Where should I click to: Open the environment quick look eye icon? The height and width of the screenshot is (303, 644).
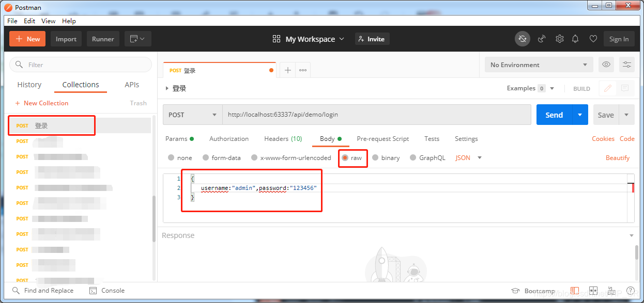point(606,65)
